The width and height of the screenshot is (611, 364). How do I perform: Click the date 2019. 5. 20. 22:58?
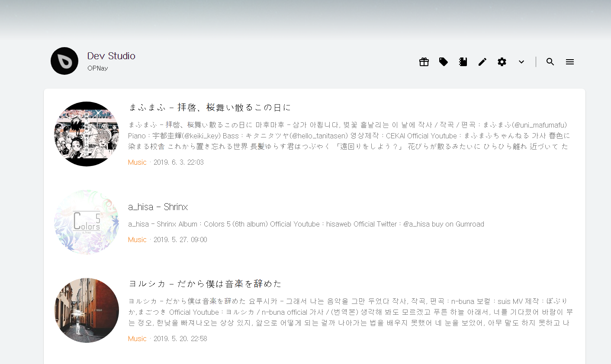coord(180,338)
